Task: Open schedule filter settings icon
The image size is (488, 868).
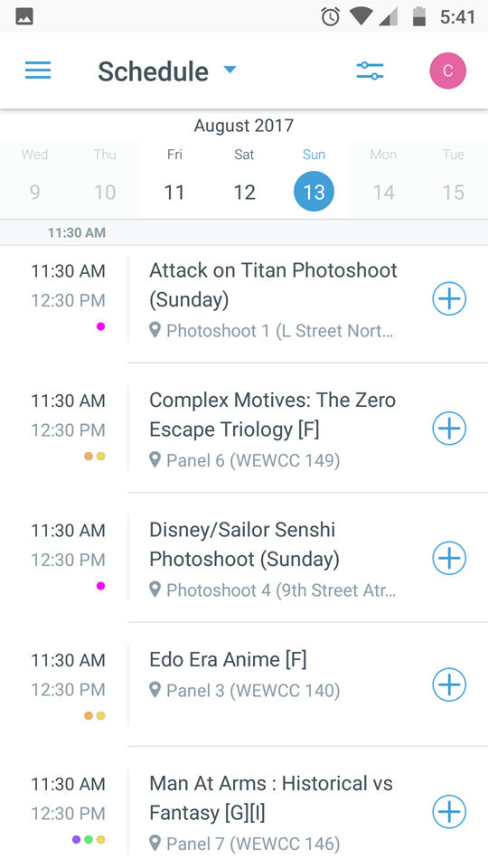Action: pyautogui.click(x=371, y=71)
